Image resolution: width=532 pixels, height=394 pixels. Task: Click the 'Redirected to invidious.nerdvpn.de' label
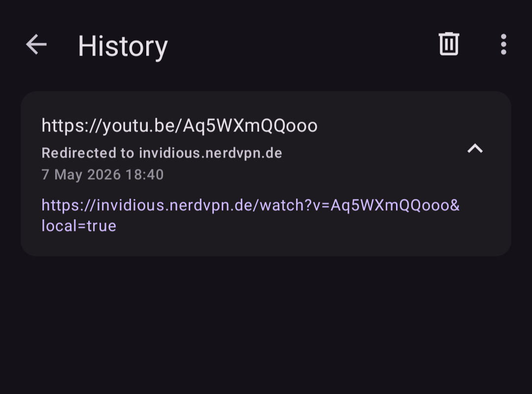coord(162,153)
